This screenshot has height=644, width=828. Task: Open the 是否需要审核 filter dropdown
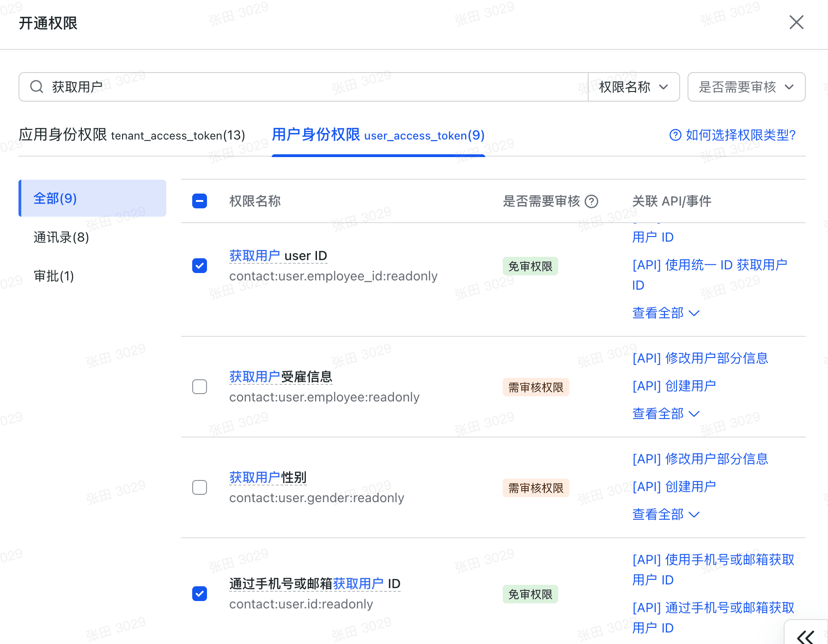[x=746, y=87]
